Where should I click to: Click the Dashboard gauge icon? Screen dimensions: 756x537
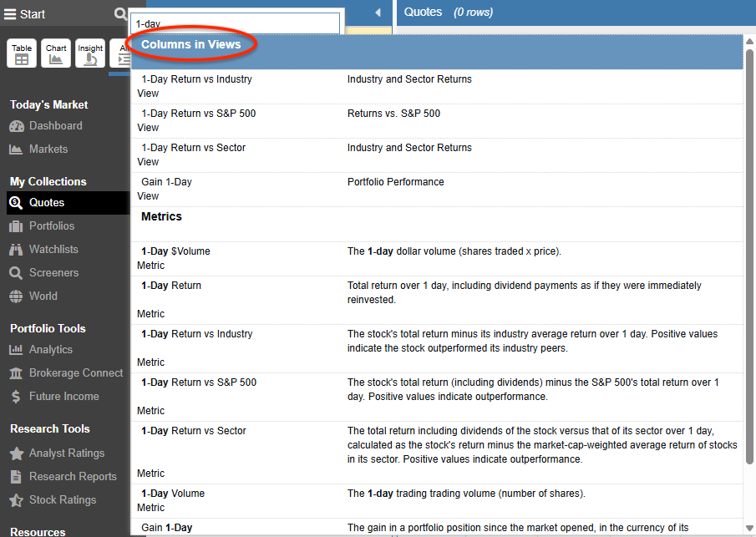point(17,126)
